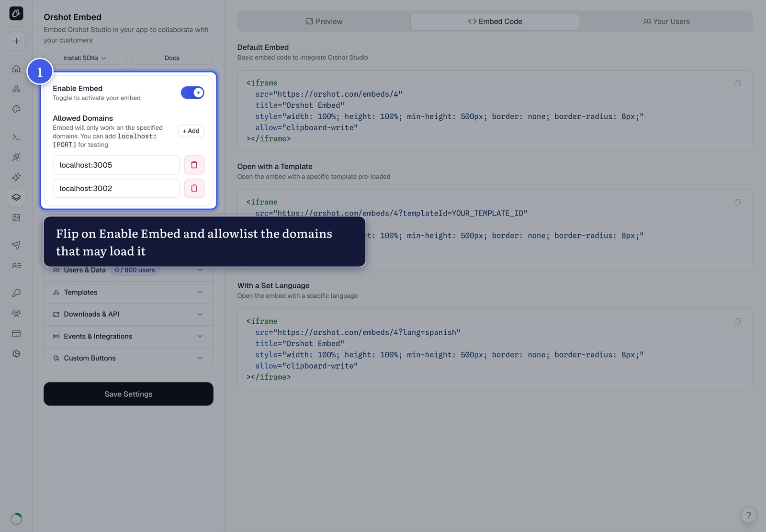The image size is (766, 532).
Task: Click the templateId=YOUR_TEMPLATE_ID src line
Action: point(391,213)
